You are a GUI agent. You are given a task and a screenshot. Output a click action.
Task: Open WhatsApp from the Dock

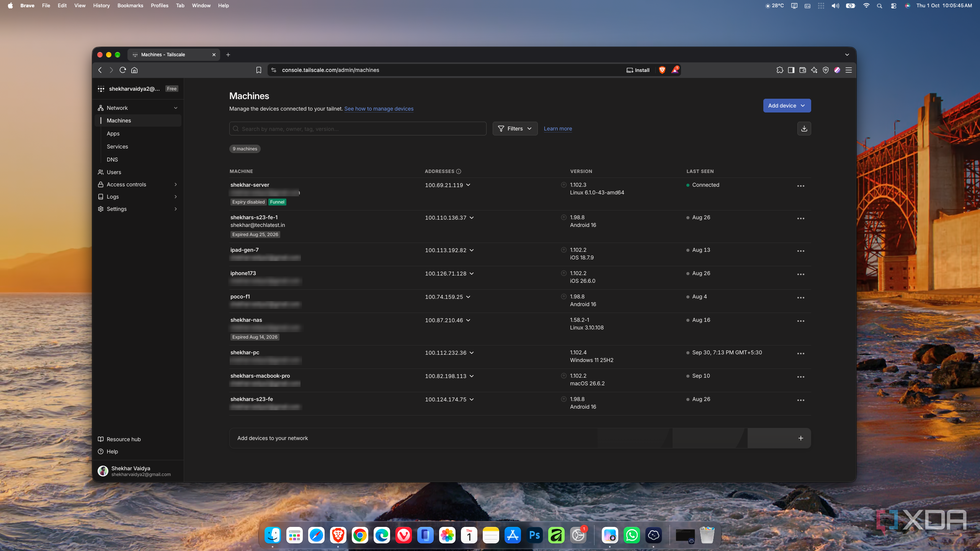pos(632,535)
